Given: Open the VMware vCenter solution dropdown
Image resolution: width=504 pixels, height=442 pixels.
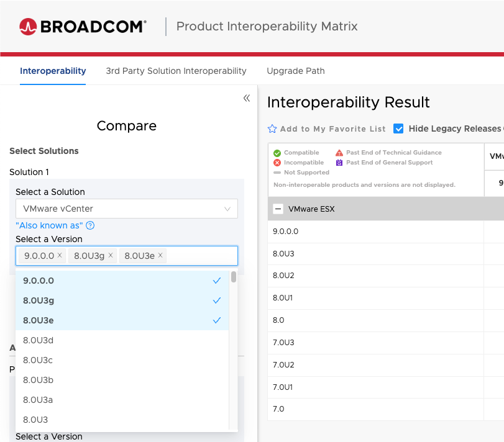Looking at the screenshot, I should (x=127, y=209).
